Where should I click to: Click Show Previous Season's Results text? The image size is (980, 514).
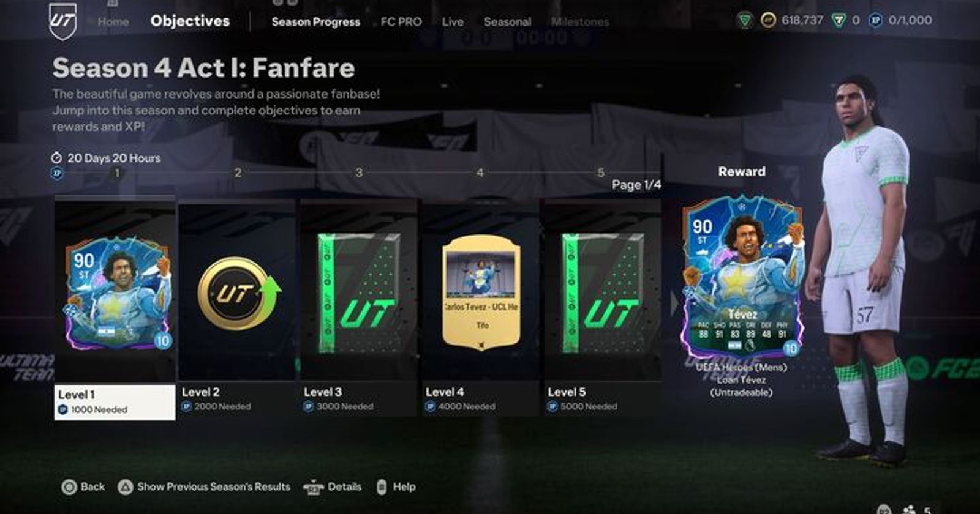(214, 487)
